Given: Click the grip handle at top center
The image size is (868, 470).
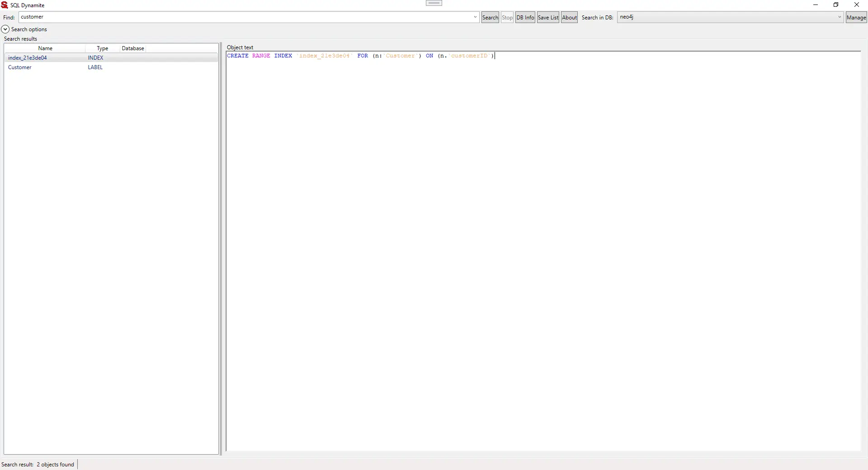Looking at the screenshot, I should [x=434, y=3].
